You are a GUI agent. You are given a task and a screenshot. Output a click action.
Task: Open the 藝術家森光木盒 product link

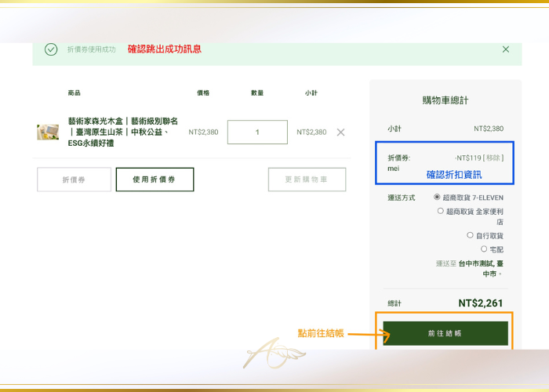123,132
